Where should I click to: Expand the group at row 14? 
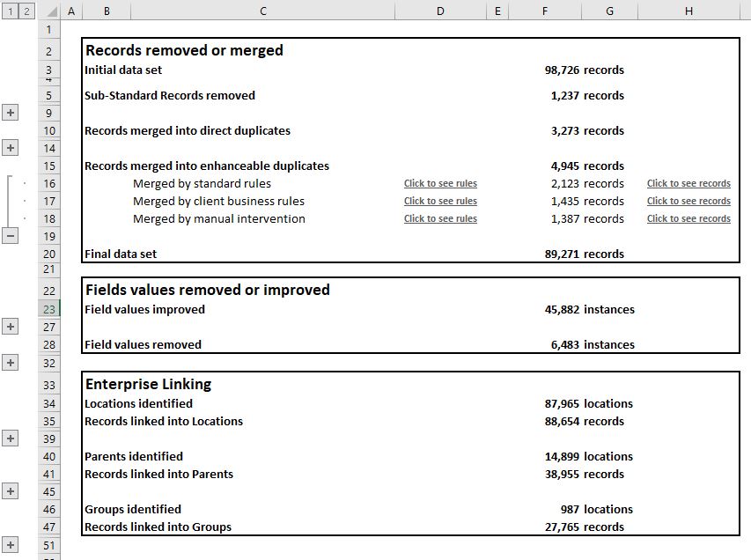[10, 148]
